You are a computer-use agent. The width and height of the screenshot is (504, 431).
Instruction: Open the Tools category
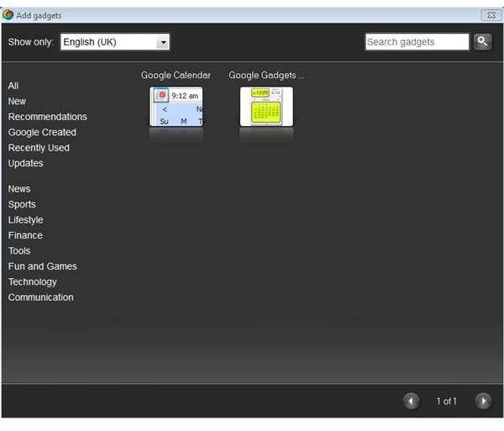coord(19,250)
